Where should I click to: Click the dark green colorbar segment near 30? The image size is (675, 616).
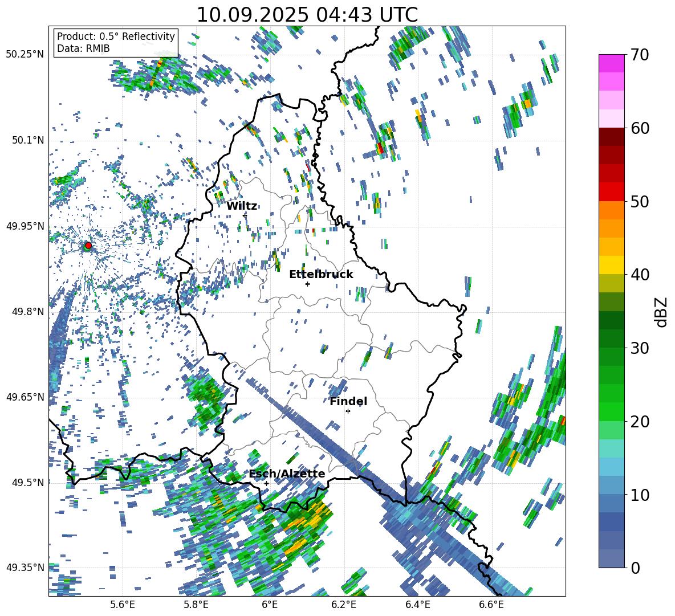611,338
